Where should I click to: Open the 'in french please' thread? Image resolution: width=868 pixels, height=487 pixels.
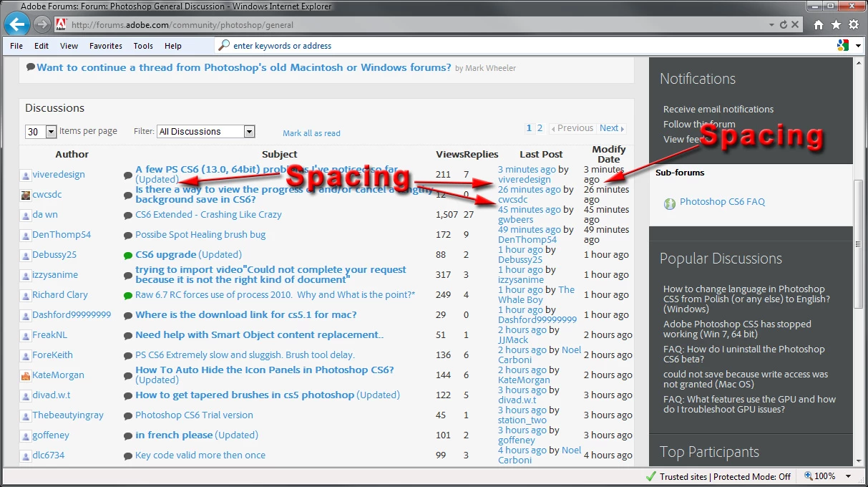click(174, 435)
